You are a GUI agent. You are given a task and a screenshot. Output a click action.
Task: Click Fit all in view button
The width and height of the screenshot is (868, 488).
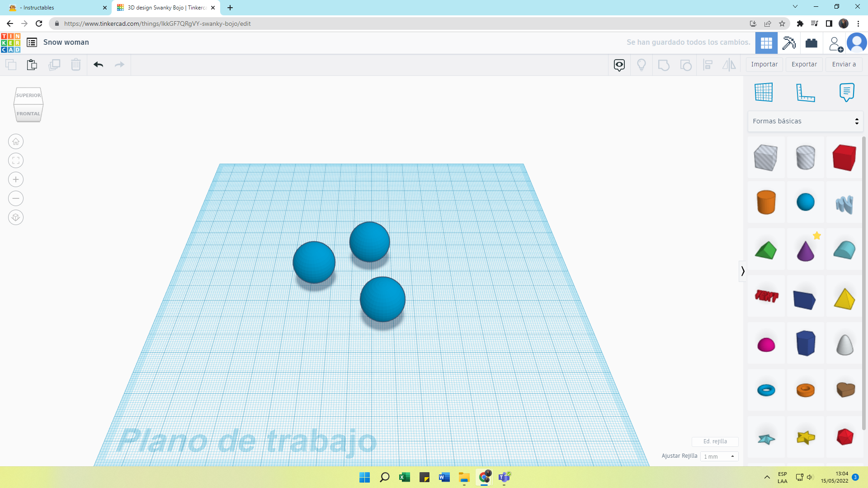tap(16, 160)
